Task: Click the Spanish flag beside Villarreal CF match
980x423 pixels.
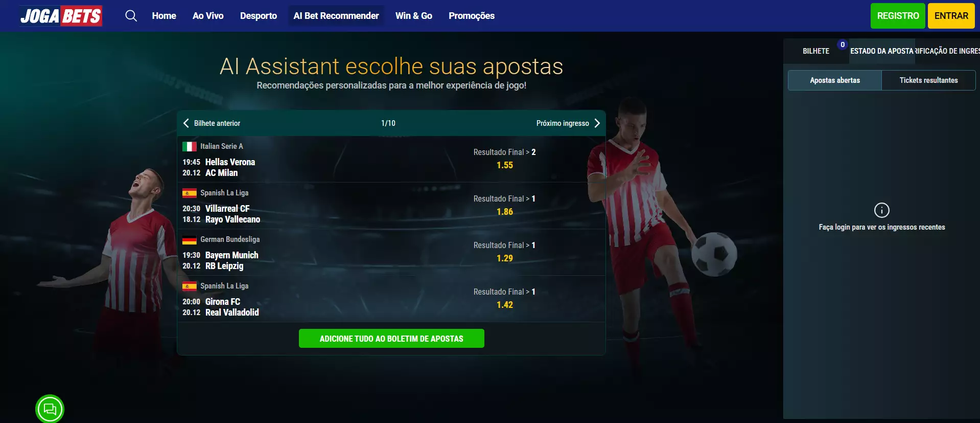Action: pos(190,193)
